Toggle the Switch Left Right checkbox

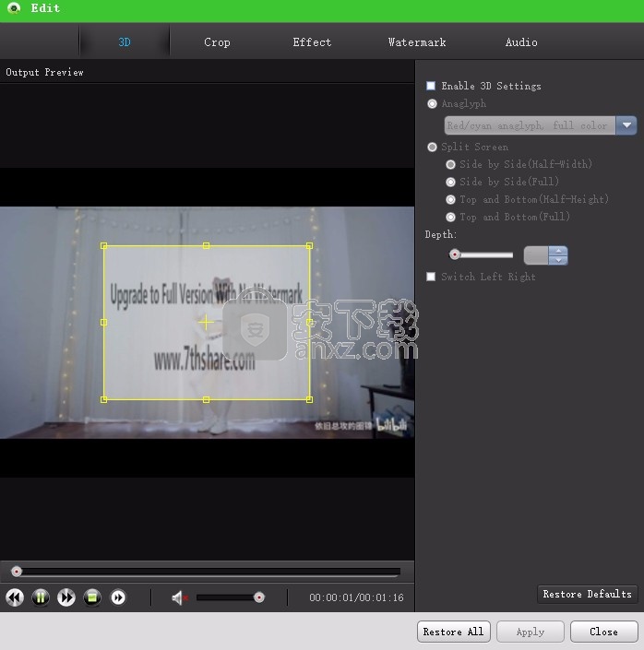tap(431, 277)
